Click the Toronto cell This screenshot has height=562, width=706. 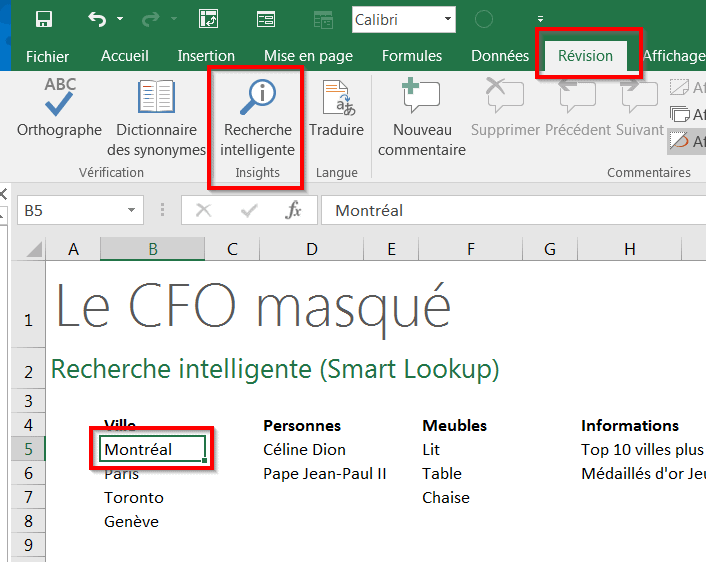(x=134, y=497)
